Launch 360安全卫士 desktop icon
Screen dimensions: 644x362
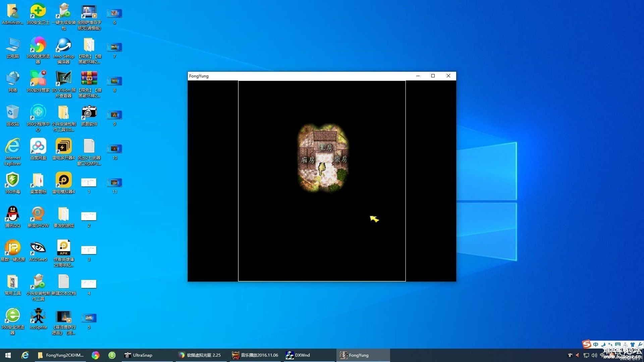click(38, 14)
